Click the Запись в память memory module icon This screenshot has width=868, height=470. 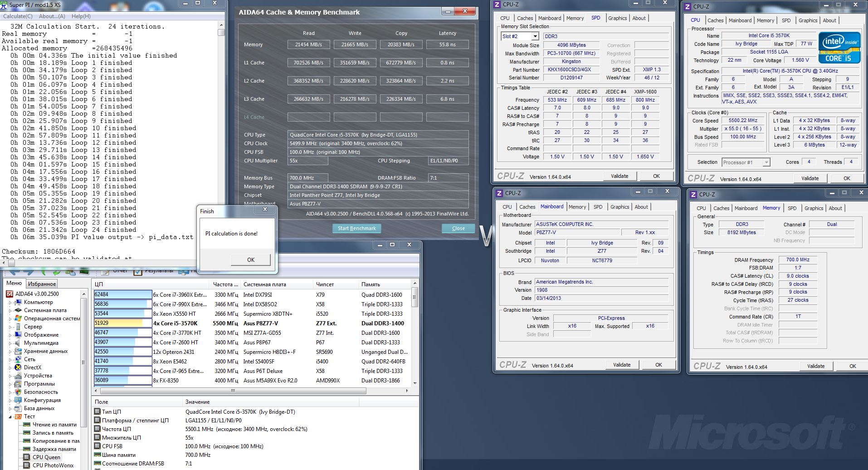point(27,433)
